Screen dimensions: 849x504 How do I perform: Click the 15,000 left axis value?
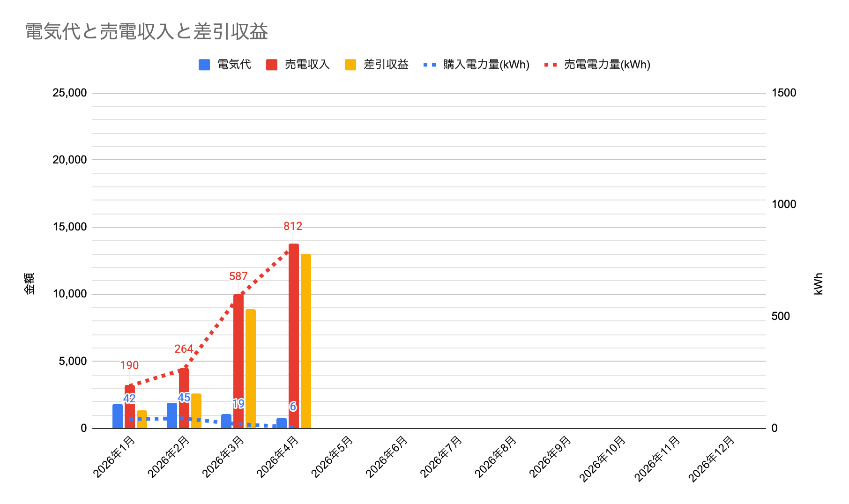[70, 227]
